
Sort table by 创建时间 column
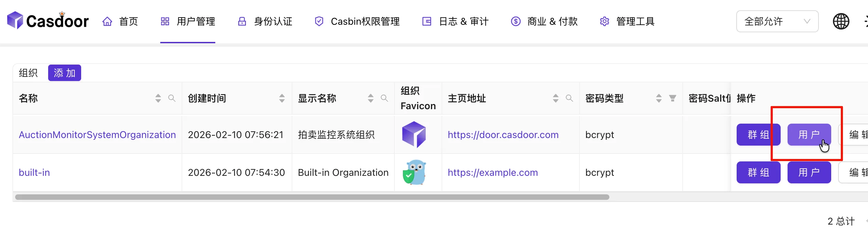[x=282, y=99]
